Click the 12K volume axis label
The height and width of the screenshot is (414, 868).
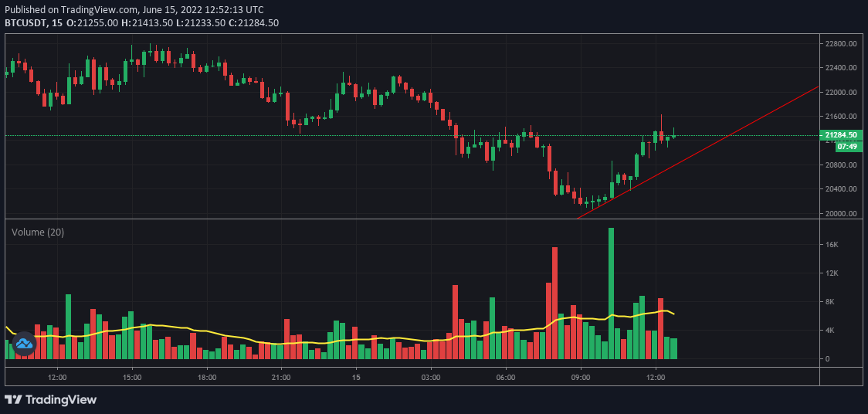tap(830, 273)
